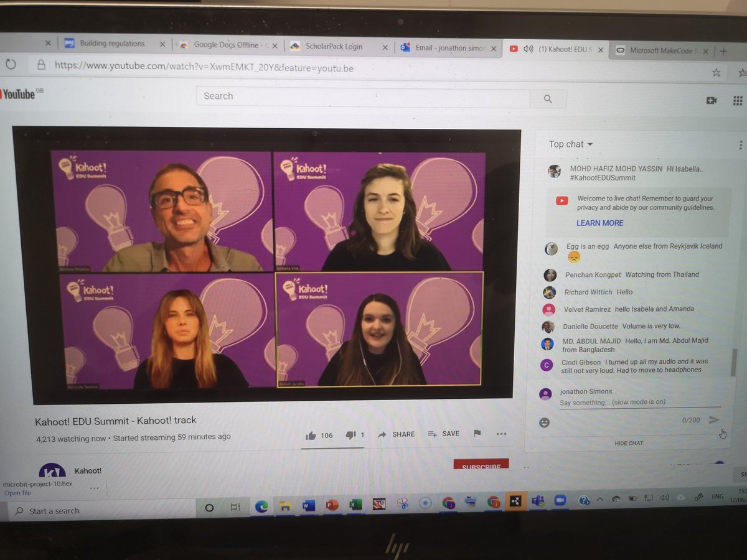This screenshot has width=747, height=560.
Task: Open the emoji picker in live chat
Action: [544, 422]
